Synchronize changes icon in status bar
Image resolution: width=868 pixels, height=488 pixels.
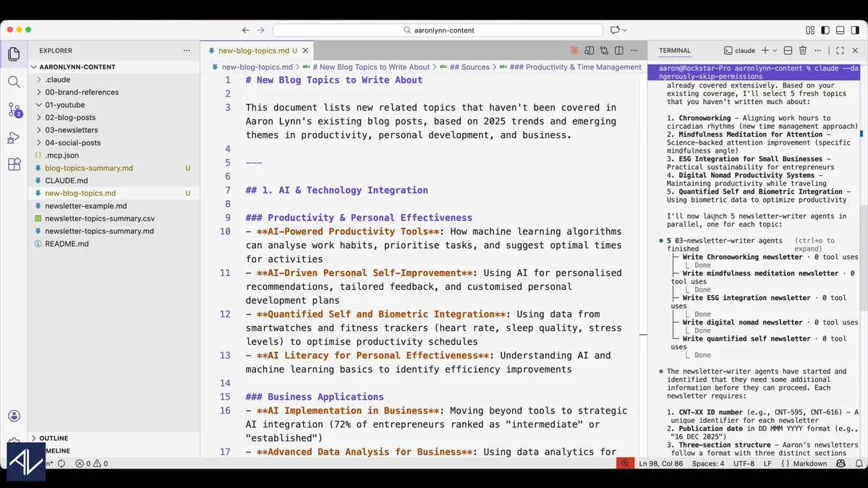(x=62, y=463)
